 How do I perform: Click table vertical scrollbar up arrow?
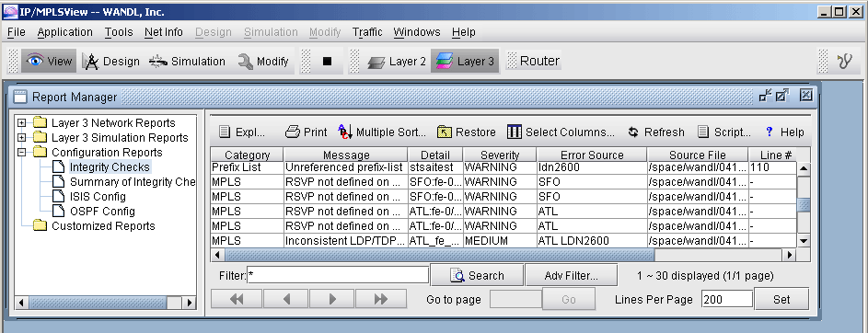[804, 168]
